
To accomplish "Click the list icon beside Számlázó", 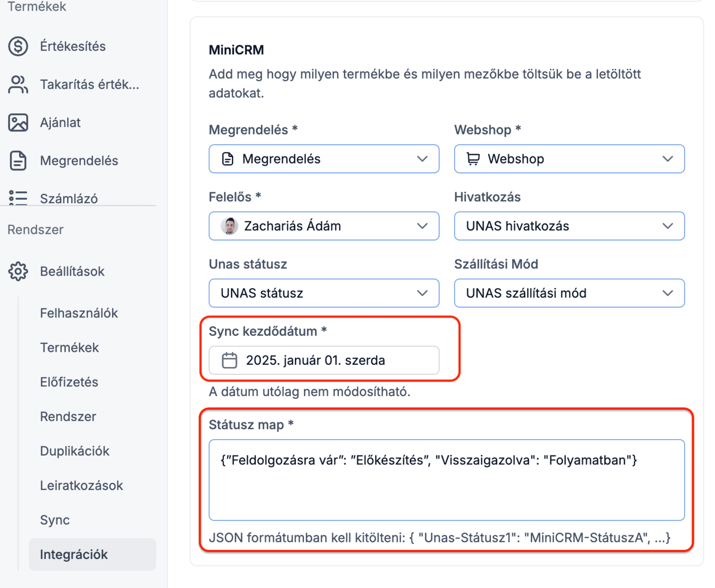I will pyautogui.click(x=18, y=198).
